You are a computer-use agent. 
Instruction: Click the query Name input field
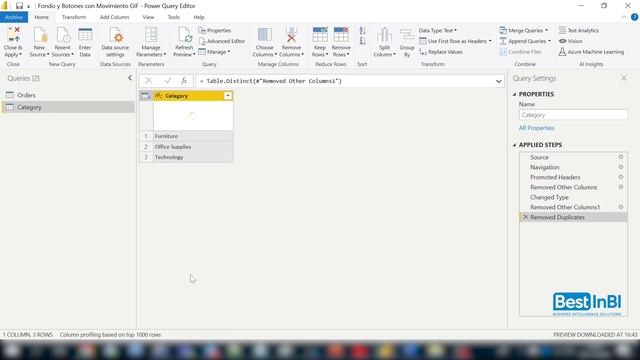[x=573, y=115]
